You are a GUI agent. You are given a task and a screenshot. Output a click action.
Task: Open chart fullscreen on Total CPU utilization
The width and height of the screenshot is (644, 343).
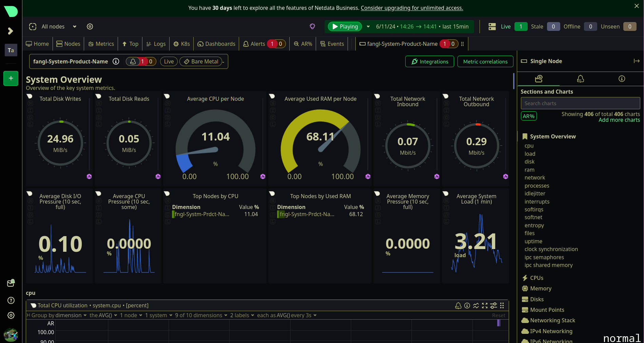[485, 306]
